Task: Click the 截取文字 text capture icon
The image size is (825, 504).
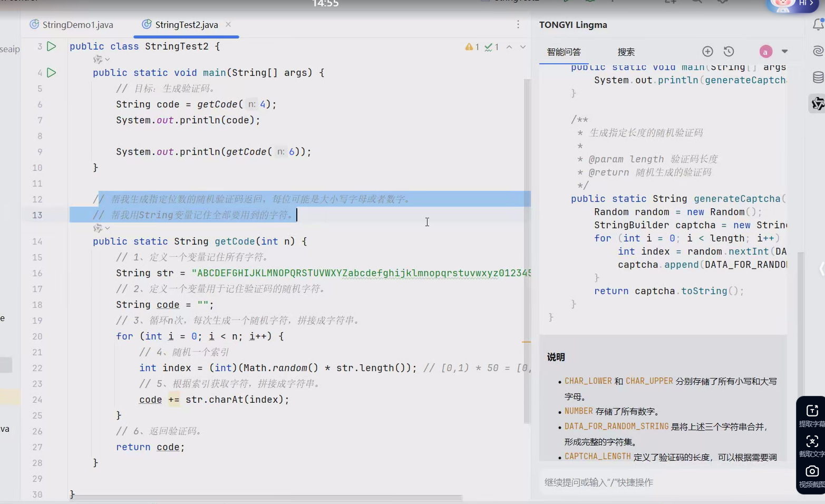Action: click(812, 445)
